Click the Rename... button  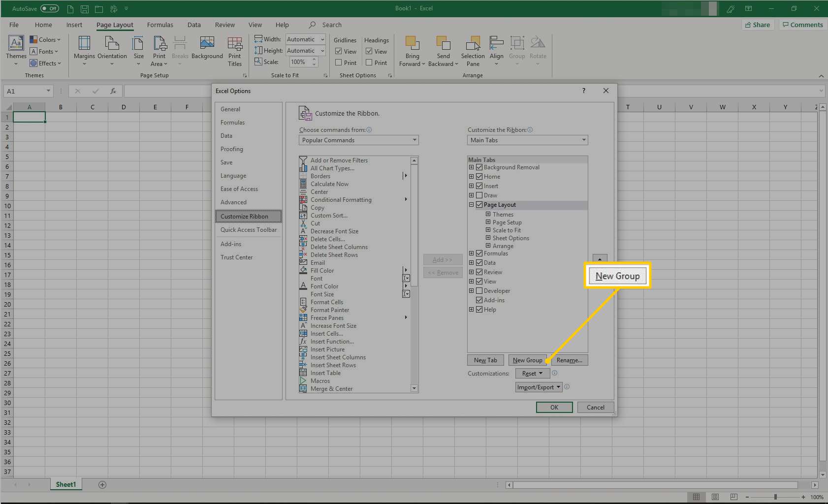(x=570, y=360)
